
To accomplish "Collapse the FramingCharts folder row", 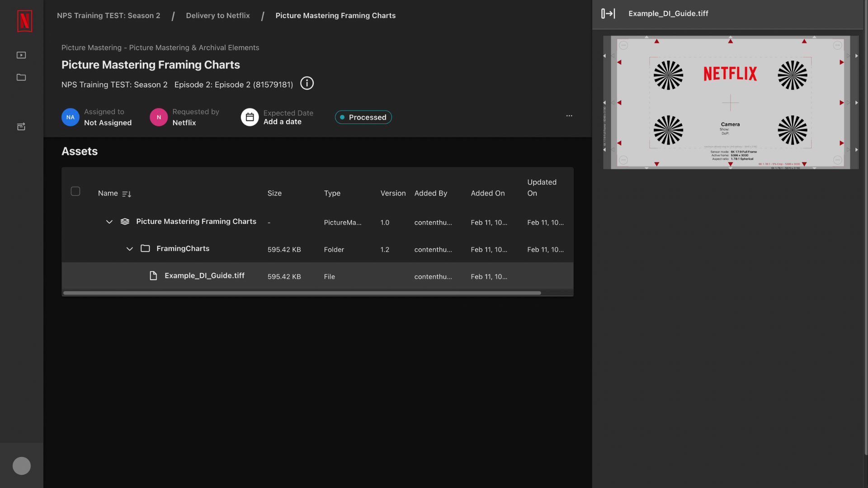I will (x=129, y=249).
